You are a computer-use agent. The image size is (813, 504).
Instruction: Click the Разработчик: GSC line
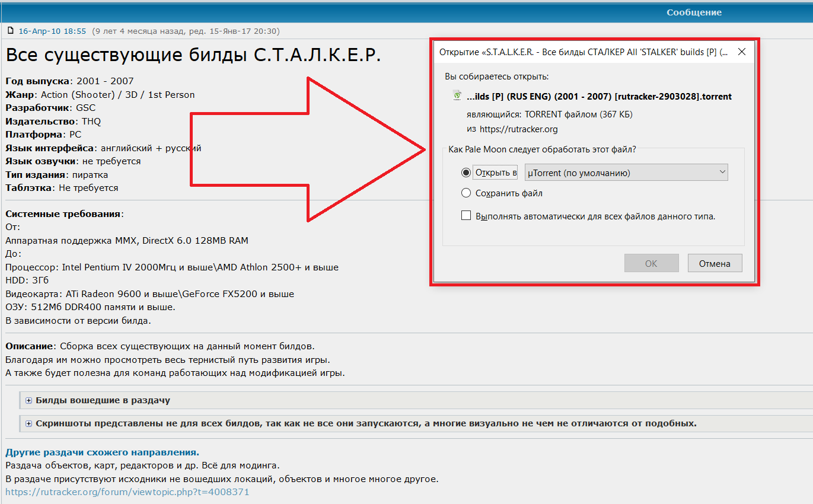tap(50, 108)
